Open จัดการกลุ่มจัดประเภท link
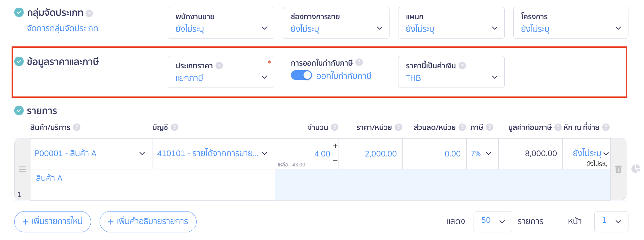 (x=62, y=29)
